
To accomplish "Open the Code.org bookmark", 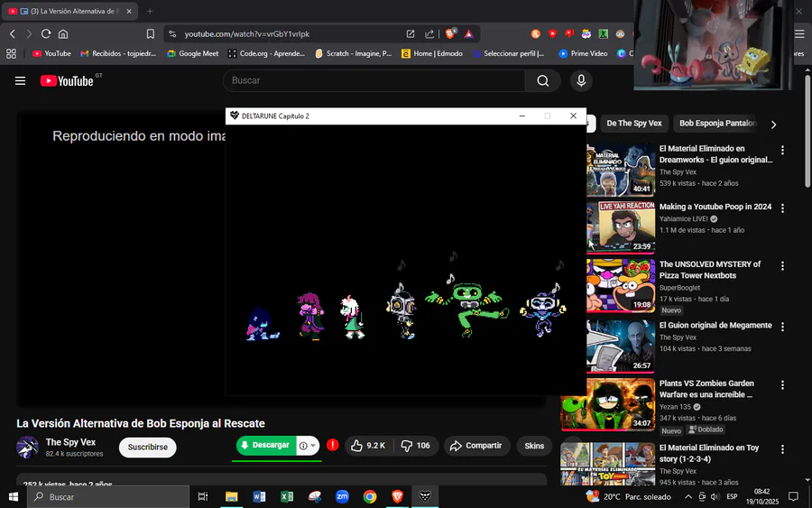I will coord(267,53).
